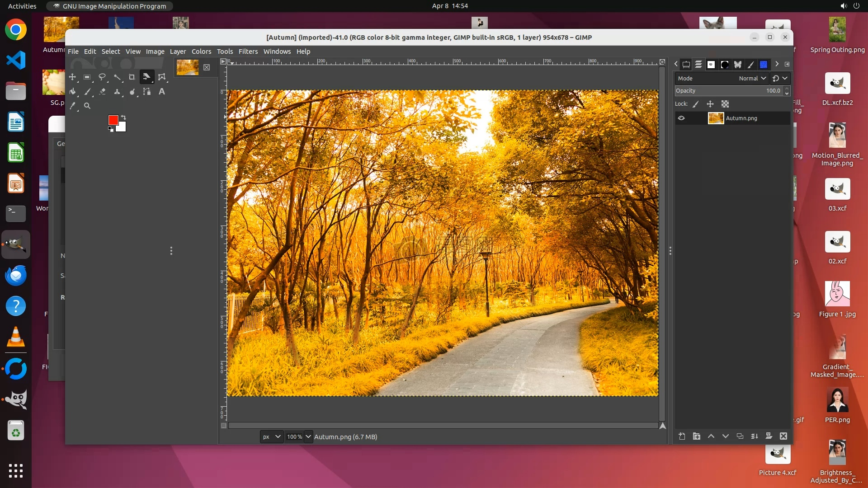
Task: Select the Crop tool
Action: [132, 77]
